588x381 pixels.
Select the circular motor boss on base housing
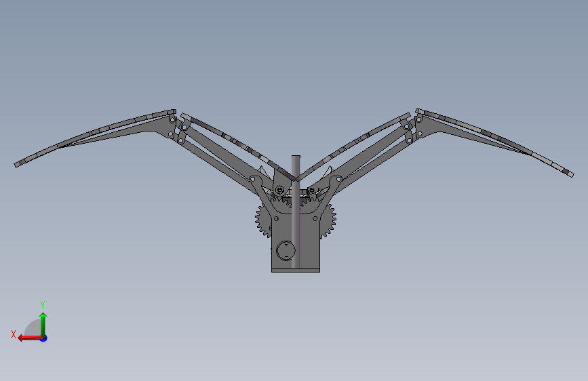click(x=286, y=251)
